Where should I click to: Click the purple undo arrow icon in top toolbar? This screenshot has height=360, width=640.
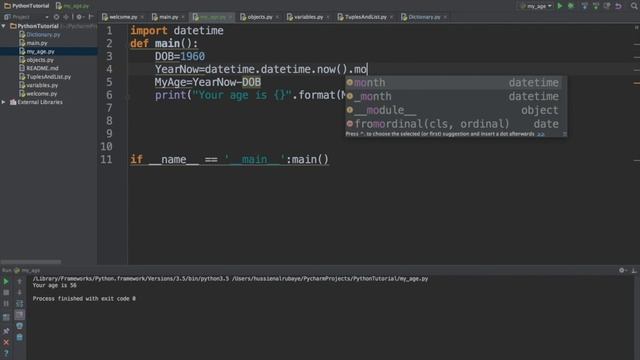pos(619,6)
